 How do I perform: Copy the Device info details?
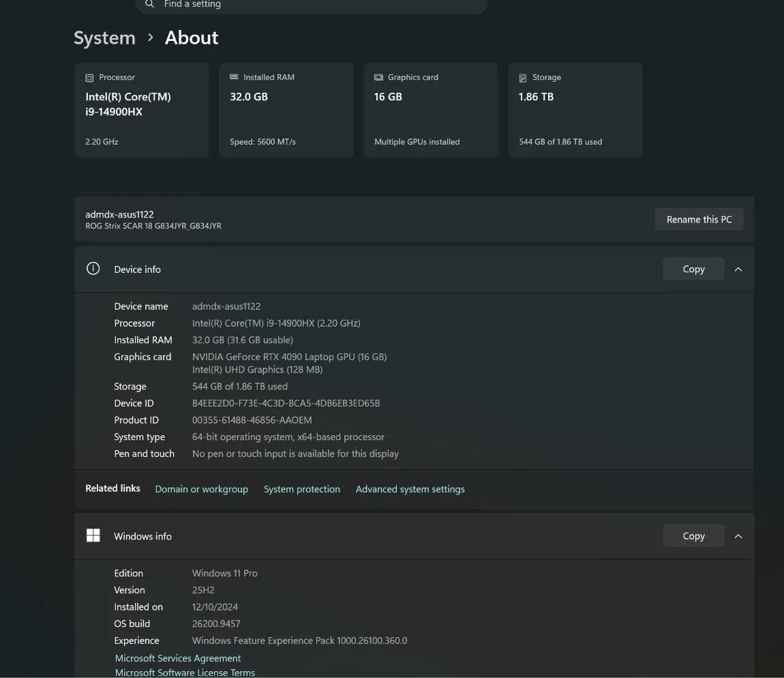693,269
